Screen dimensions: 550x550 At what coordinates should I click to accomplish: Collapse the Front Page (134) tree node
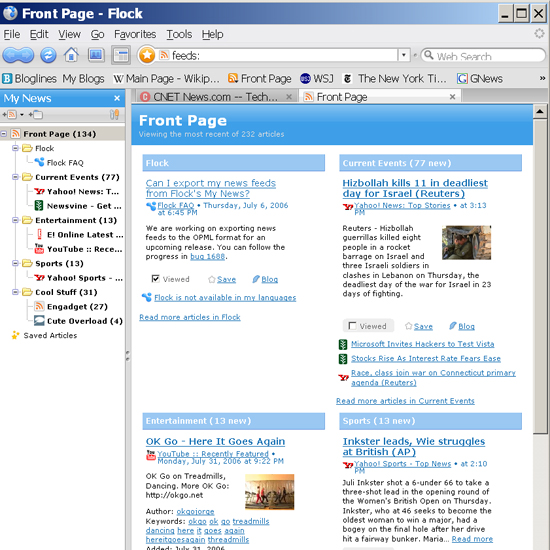point(4,134)
